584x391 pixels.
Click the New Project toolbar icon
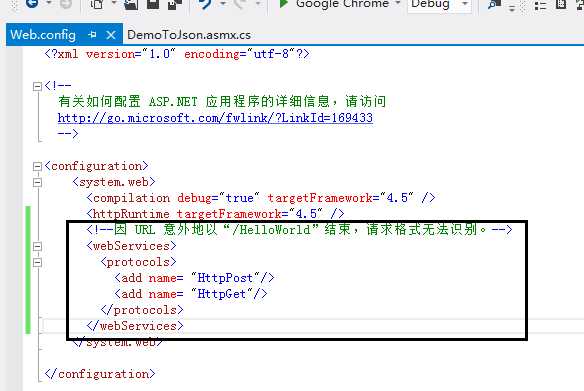97,4
